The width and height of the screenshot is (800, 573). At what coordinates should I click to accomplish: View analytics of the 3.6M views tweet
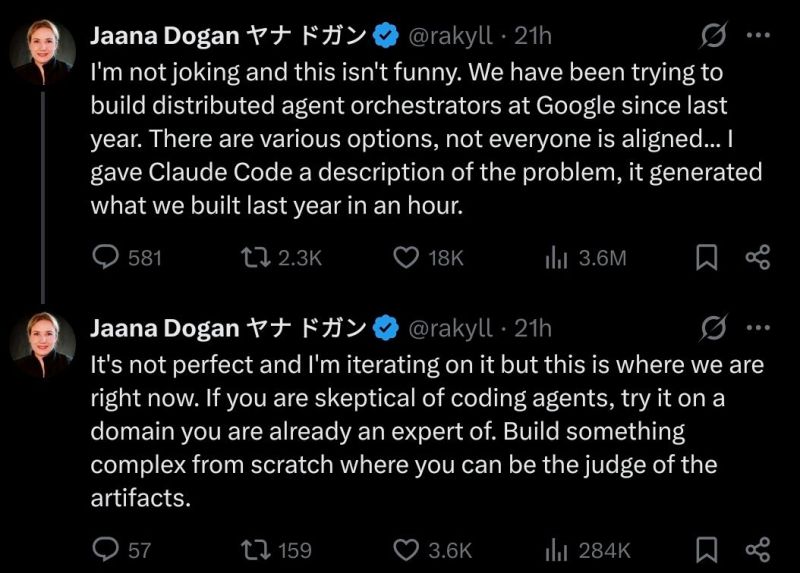(x=556, y=257)
